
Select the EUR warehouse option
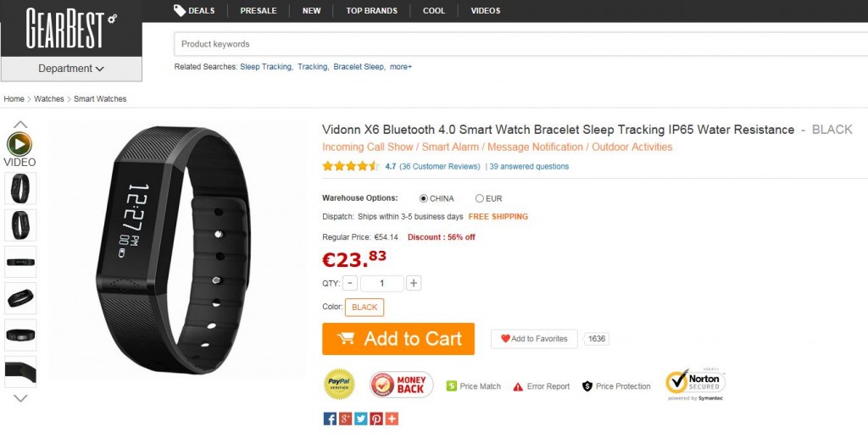[x=480, y=198]
